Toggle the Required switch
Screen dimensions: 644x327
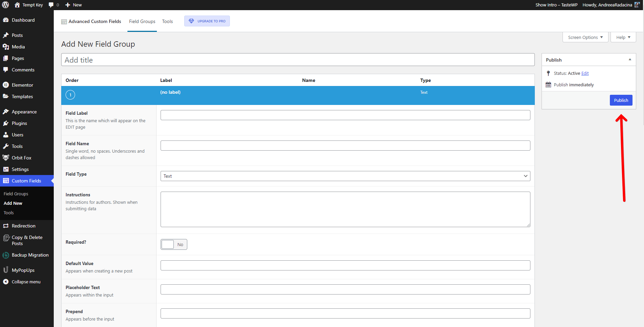tap(174, 244)
